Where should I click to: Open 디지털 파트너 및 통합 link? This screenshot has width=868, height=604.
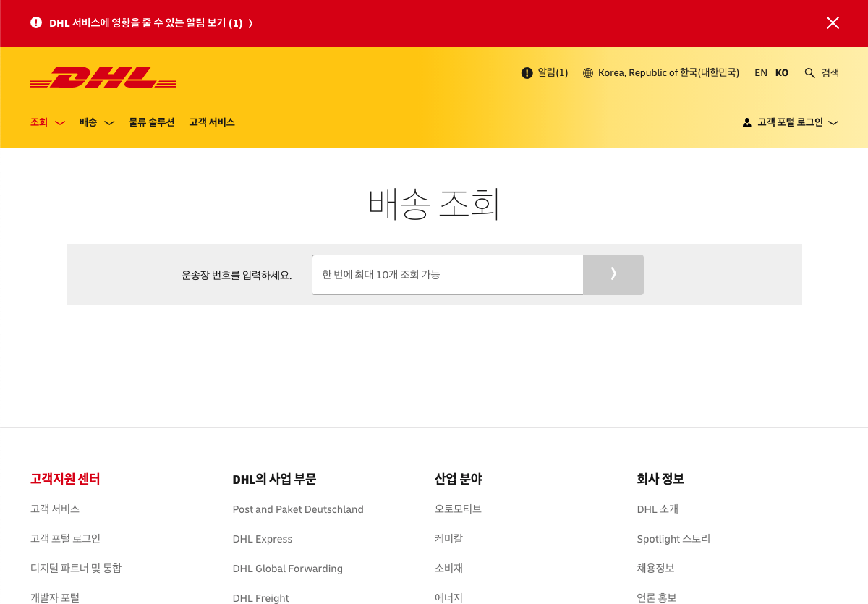click(x=76, y=569)
